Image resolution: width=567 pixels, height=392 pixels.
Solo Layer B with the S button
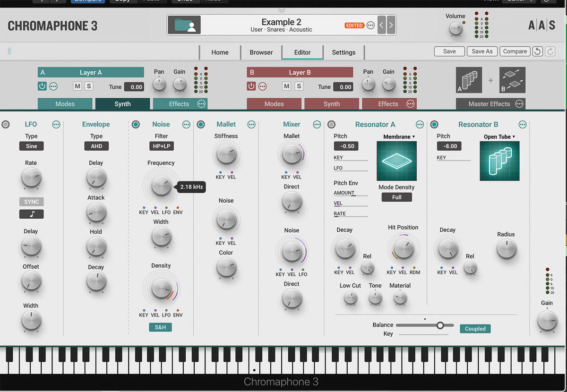[x=299, y=86]
